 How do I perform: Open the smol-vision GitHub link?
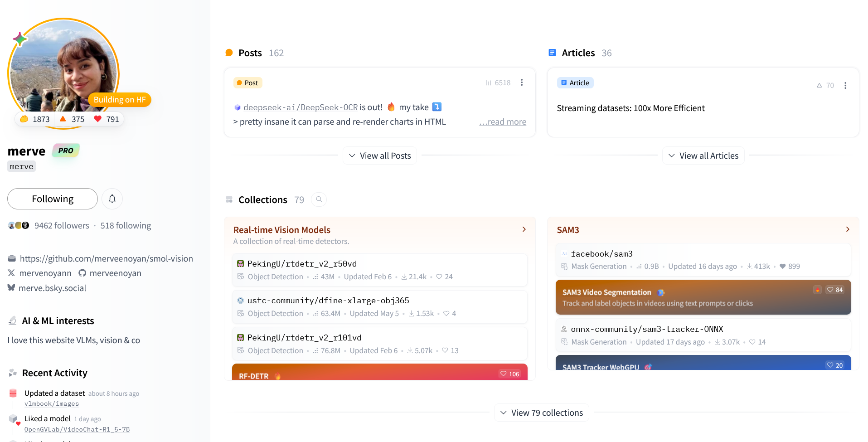tap(106, 258)
